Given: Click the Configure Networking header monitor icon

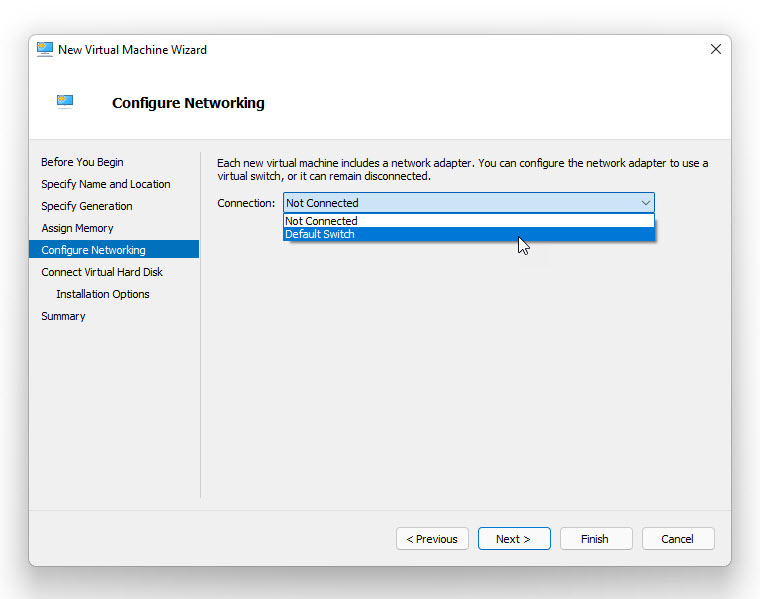Looking at the screenshot, I should click(65, 101).
